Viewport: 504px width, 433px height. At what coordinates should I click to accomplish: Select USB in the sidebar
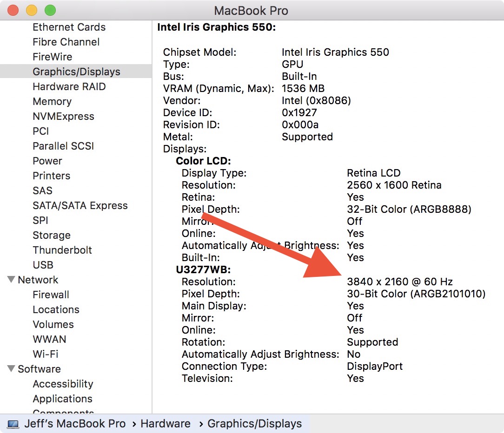click(x=43, y=265)
